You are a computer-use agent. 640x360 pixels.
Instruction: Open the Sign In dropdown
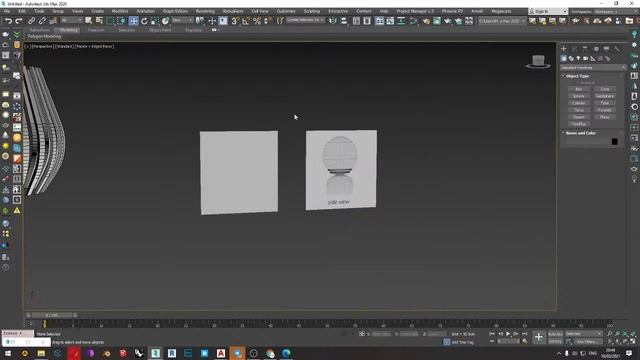(548, 11)
